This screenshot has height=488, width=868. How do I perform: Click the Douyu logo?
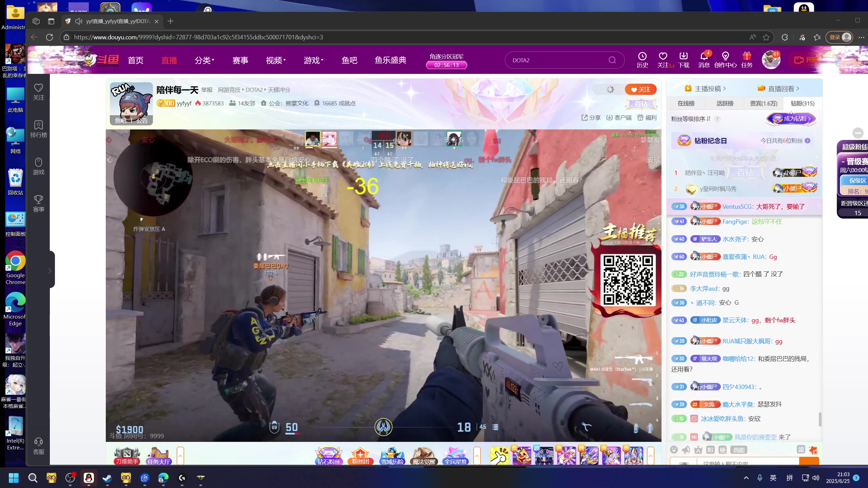[x=102, y=60]
